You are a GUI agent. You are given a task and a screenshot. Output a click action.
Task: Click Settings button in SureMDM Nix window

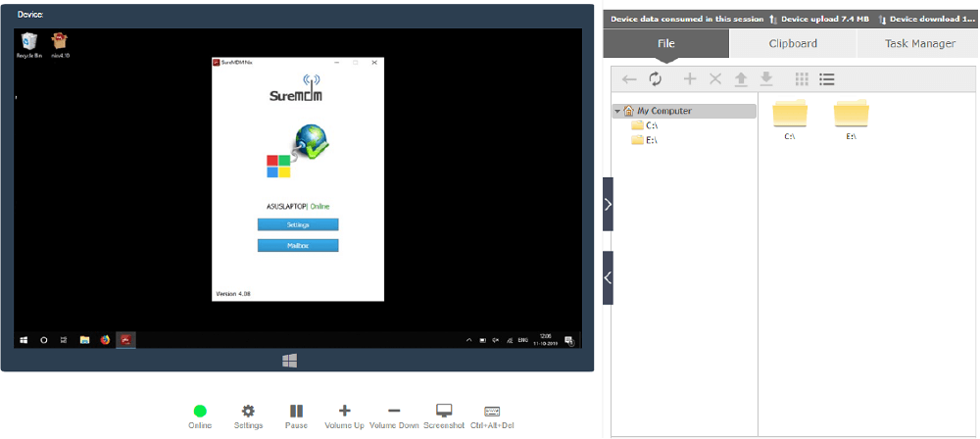[x=298, y=224]
